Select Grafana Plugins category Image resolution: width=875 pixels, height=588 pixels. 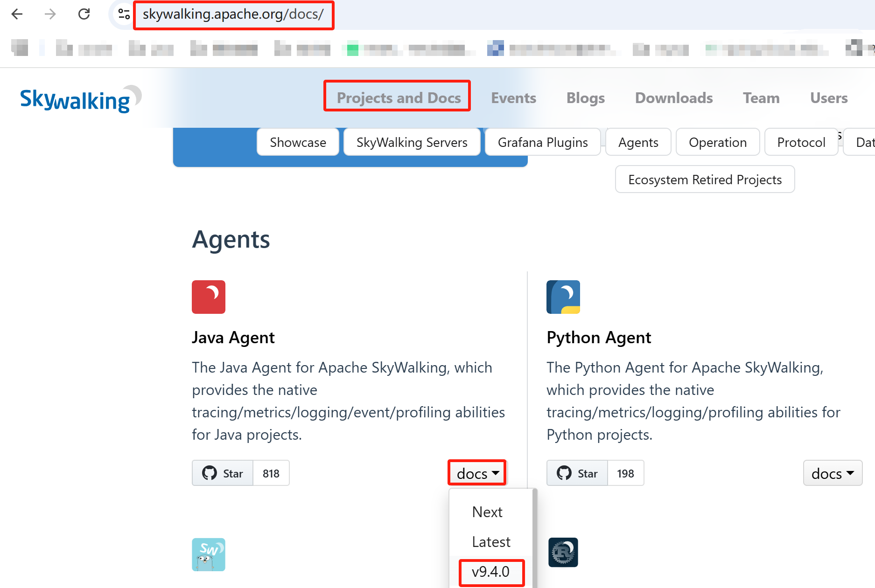point(543,142)
